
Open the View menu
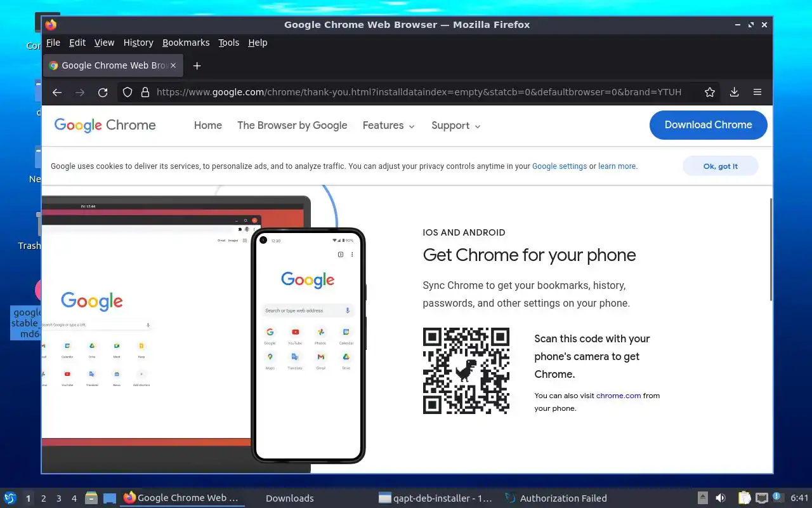[104, 43]
